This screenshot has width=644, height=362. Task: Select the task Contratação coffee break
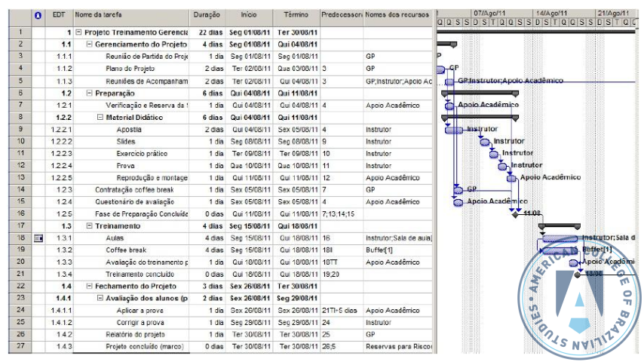pos(134,190)
